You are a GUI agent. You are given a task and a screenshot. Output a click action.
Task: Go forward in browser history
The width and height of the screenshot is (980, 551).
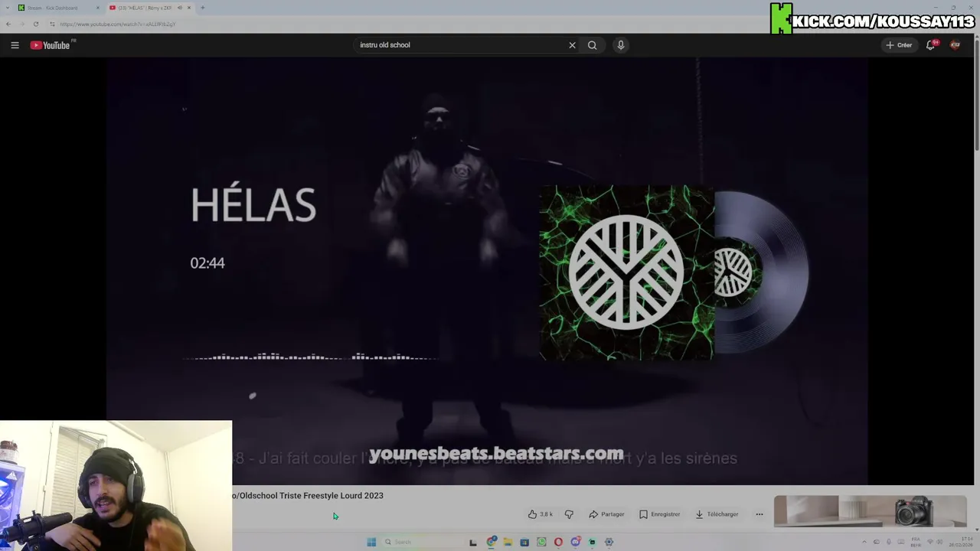(22, 24)
